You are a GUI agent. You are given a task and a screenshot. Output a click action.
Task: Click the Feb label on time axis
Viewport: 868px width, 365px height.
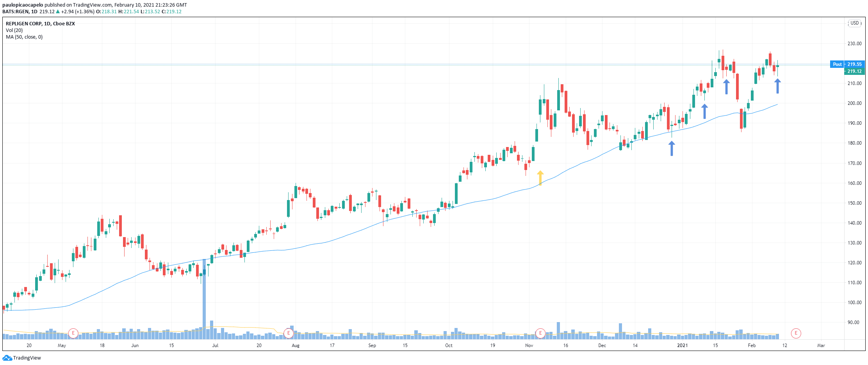[752, 346]
